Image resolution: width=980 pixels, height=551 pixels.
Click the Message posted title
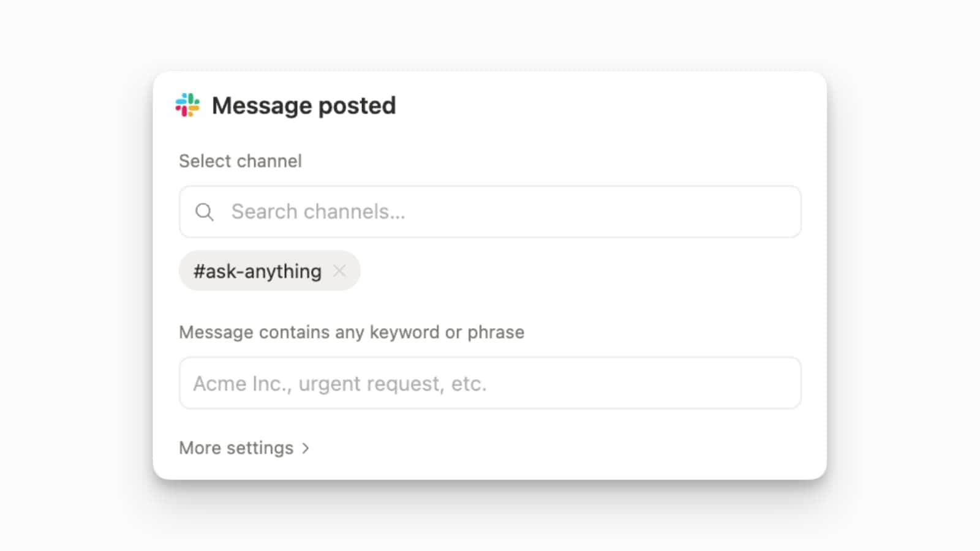[x=304, y=105]
